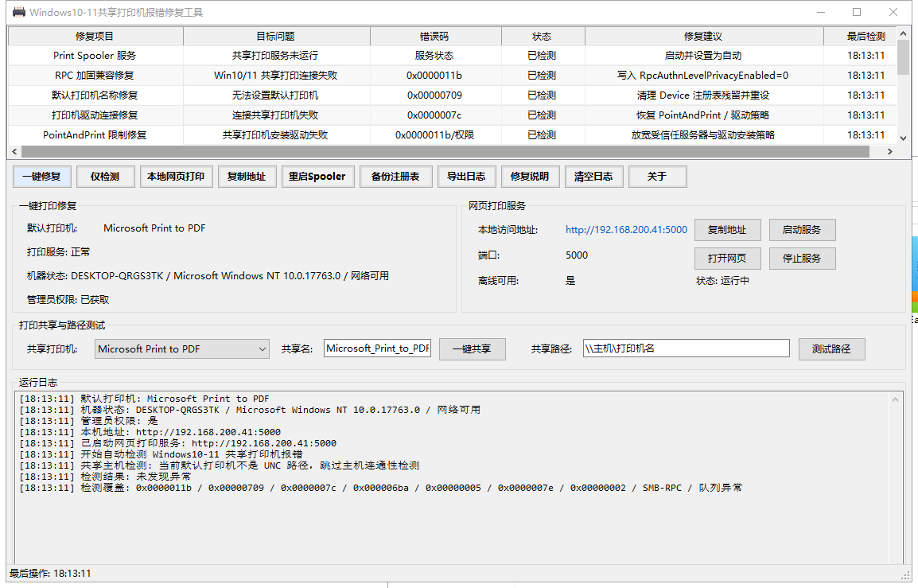Click 启动并设置为自动 suggestion cell
Viewport: 918px width, 588px height.
pyautogui.click(x=703, y=56)
